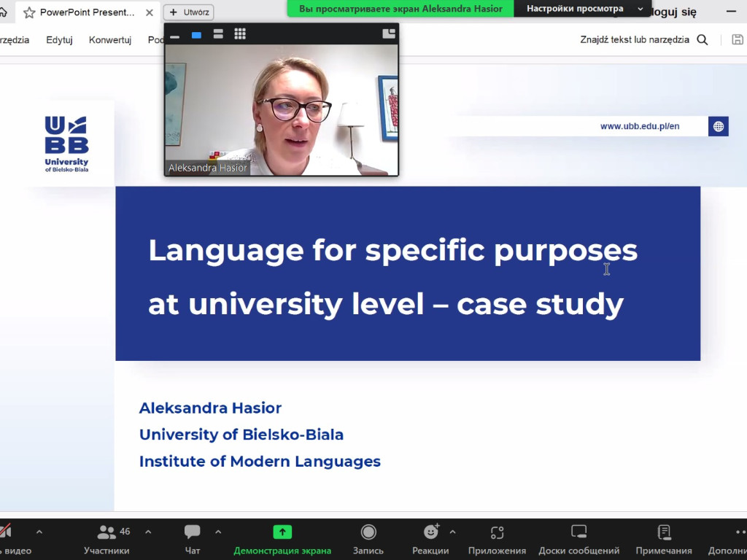The image size is (747, 560).
Task: Expand chat options chevron
Action: (218, 532)
